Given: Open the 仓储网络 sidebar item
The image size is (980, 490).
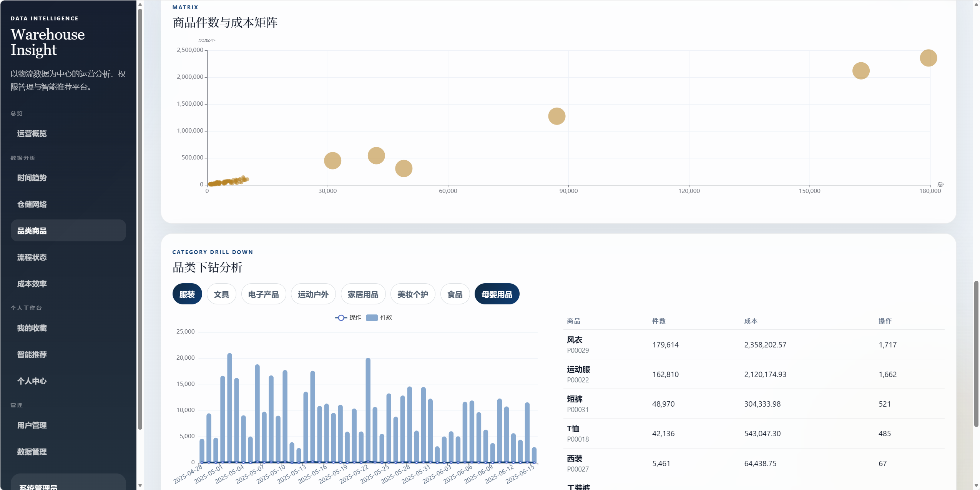Looking at the screenshot, I should [32, 204].
